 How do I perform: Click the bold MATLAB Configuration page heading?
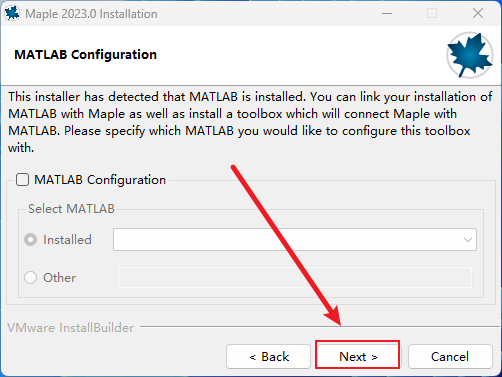[x=85, y=54]
